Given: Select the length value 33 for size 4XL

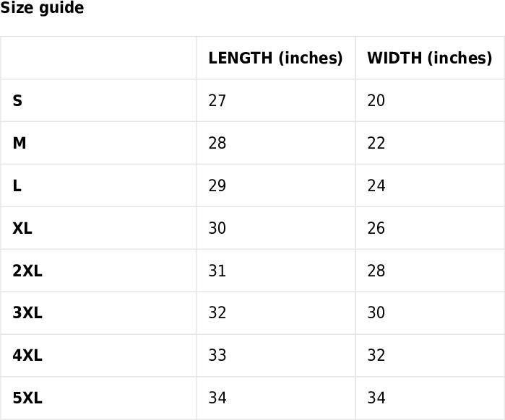Looking at the screenshot, I should pos(217,356).
